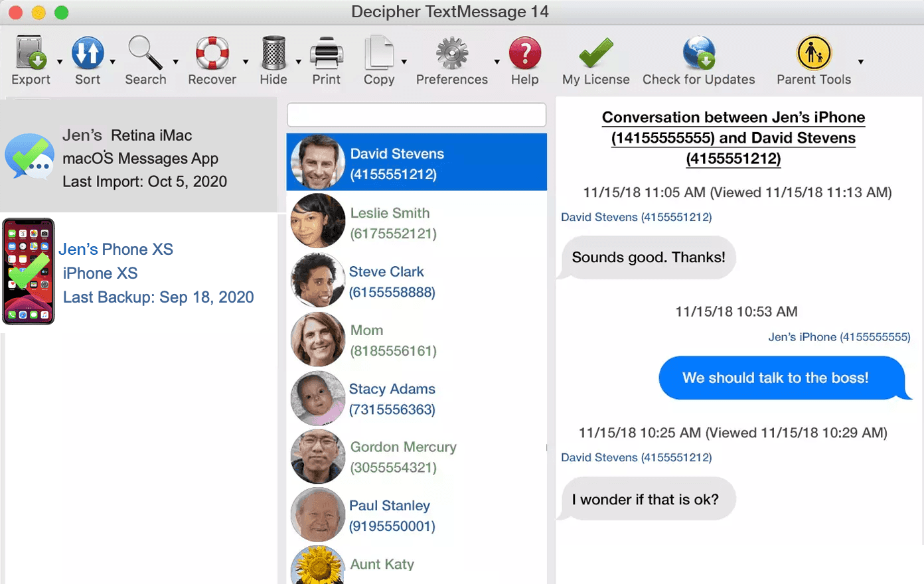This screenshot has width=924, height=584.
Task: Click the contact search input field
Action: 416,115
